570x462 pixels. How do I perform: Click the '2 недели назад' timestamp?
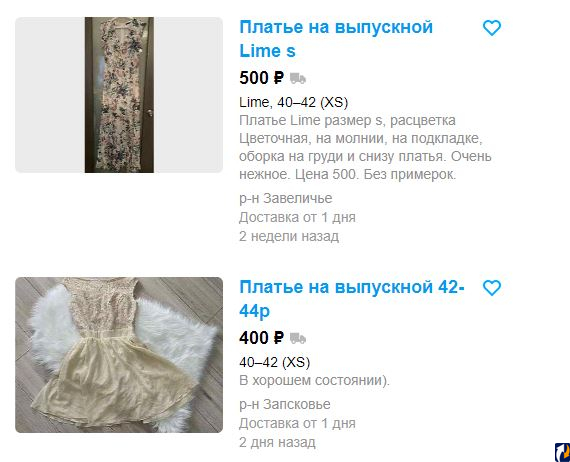[x=289, y=236]
